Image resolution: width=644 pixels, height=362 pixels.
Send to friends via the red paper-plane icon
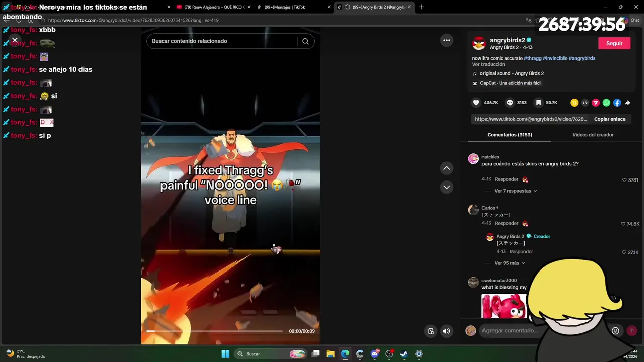pos(596,103)
